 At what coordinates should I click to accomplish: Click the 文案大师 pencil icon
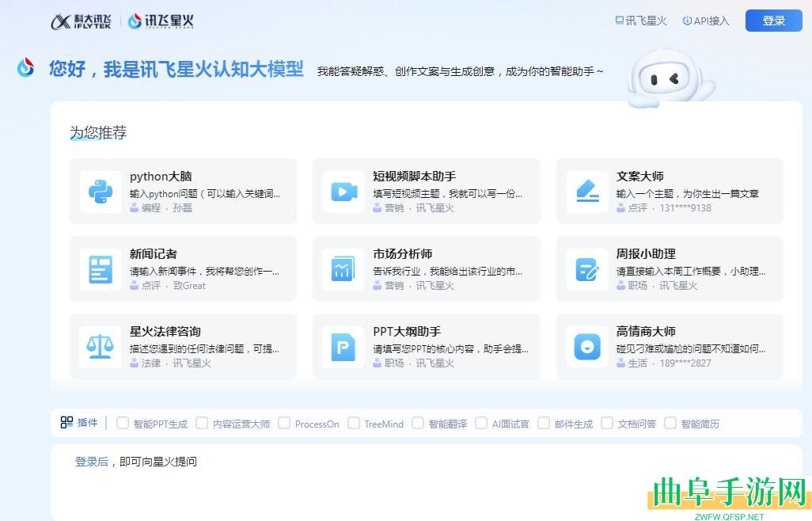point(587,192)
